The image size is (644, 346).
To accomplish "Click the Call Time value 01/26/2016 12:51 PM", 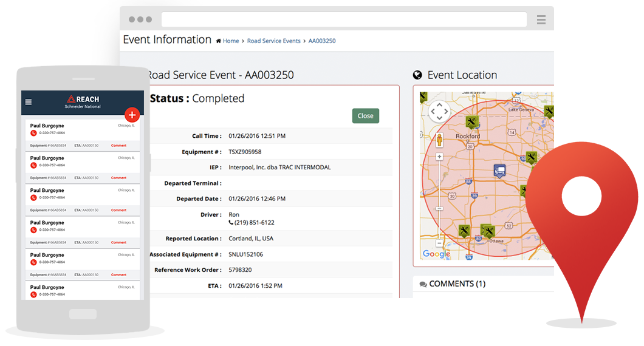I will [x=257, y=136].
